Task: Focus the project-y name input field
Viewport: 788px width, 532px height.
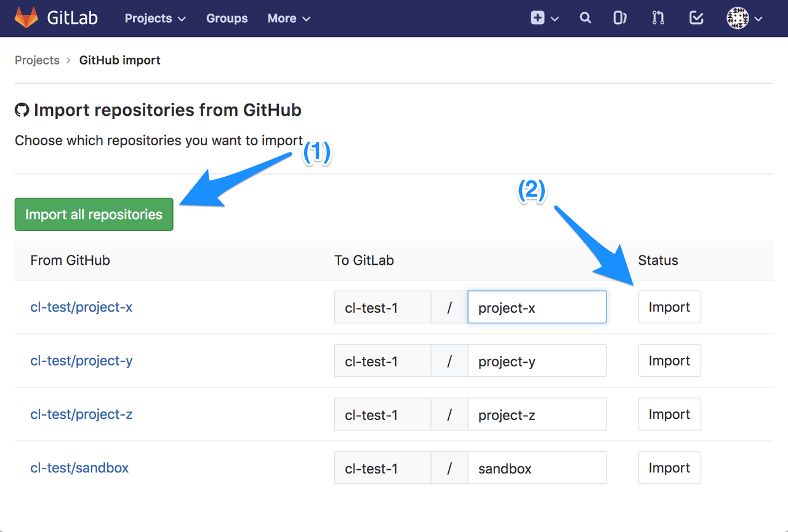Action: point(537,361)
